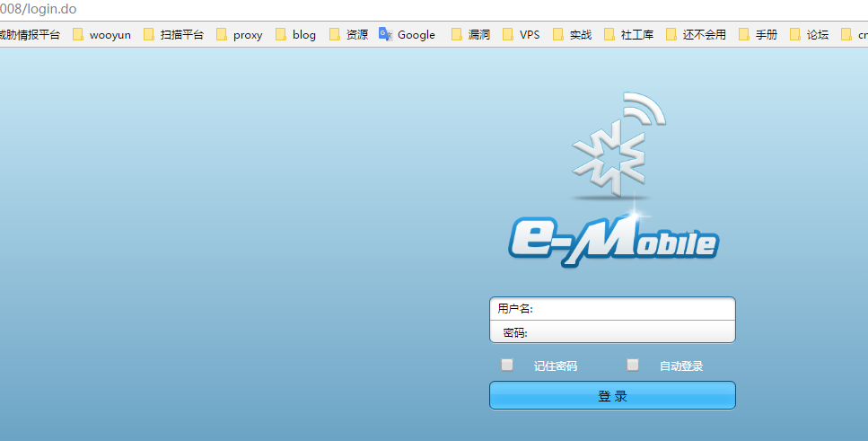Open the 资源 bookmark folder

click(x=348, y=35)
